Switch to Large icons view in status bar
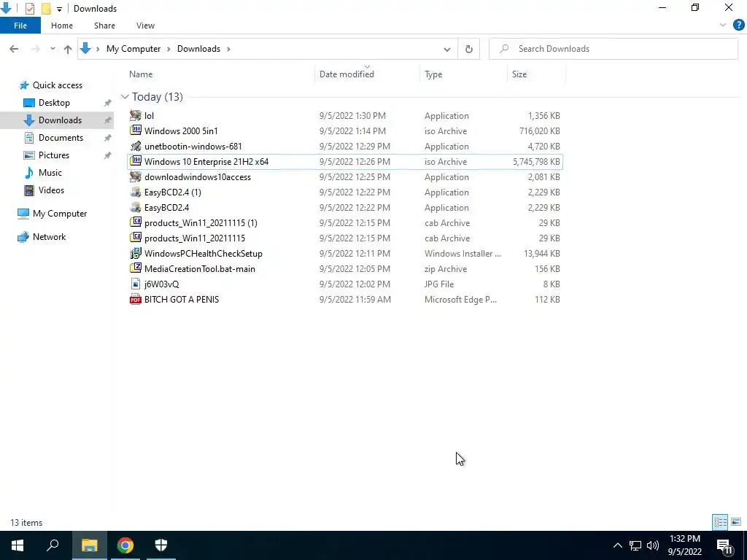Screen dimensions: 747x560 point(736,522)
